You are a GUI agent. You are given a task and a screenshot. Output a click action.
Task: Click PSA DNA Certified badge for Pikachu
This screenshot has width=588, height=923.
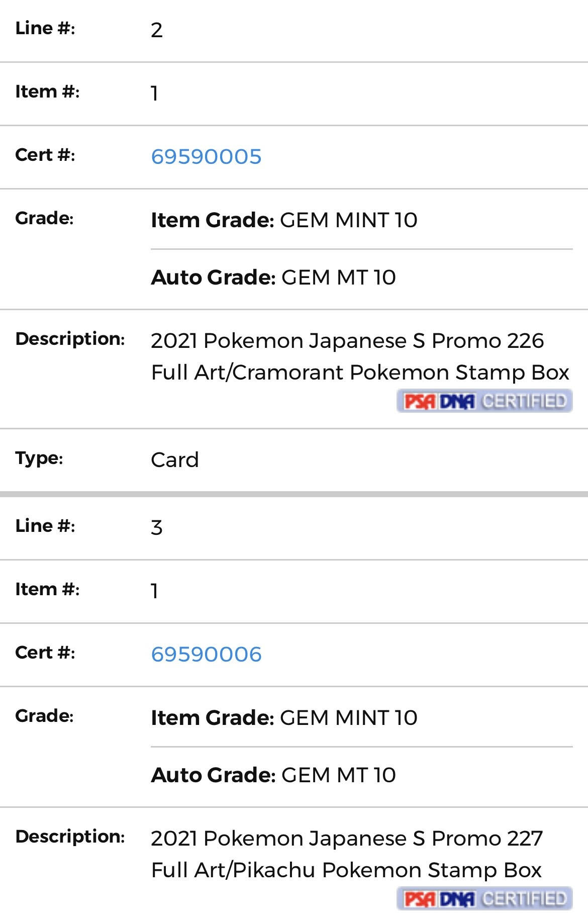click(484, 899)
